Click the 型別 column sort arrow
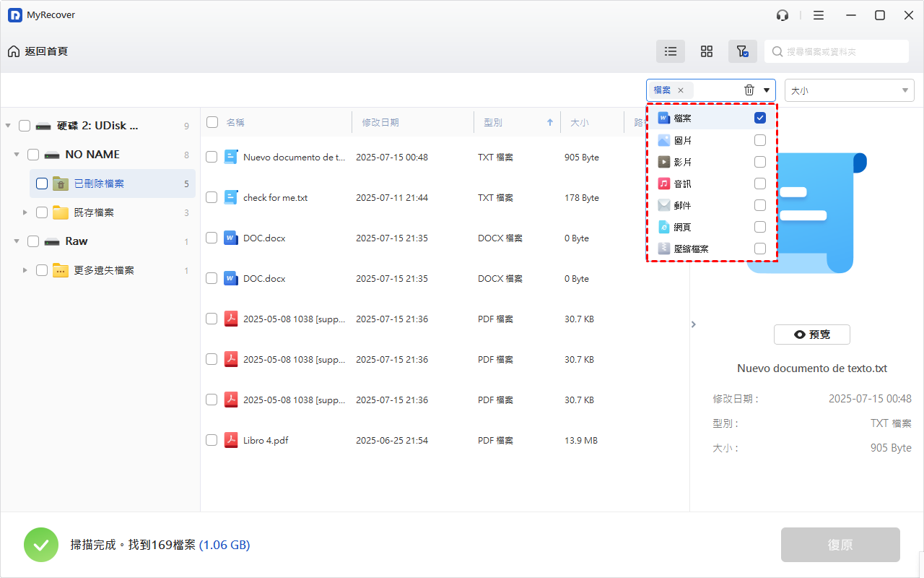 pyautogui.click(x=550, y=122)
